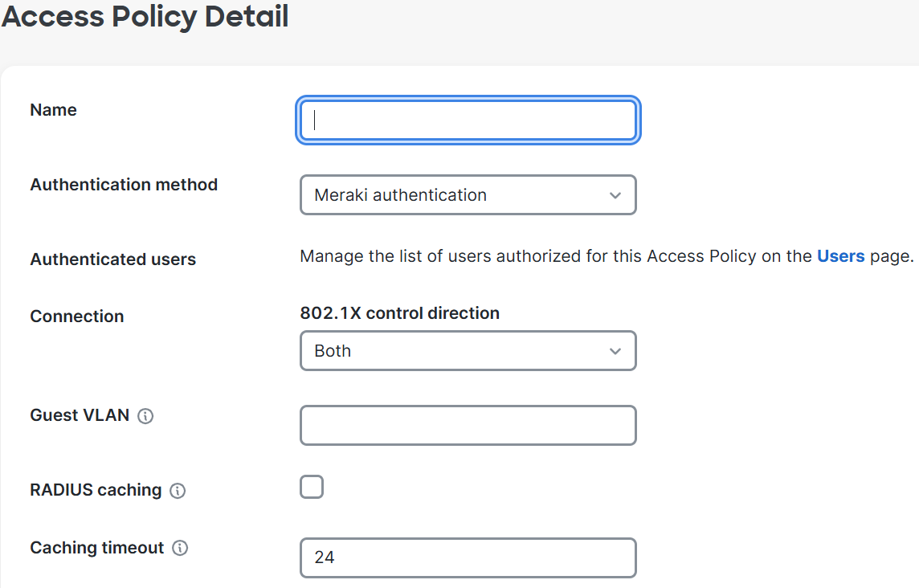Select the Caching timeout field showing 24

coord(468,557)
